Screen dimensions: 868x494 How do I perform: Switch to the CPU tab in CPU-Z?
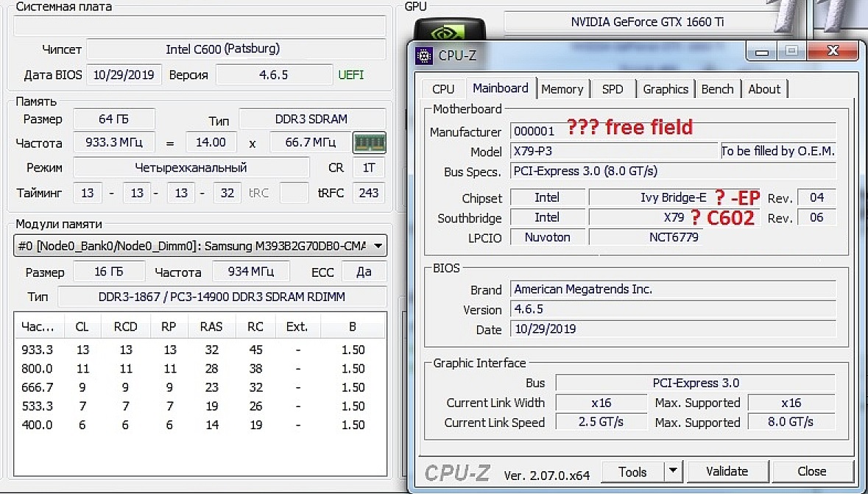[x=443, y=89]
